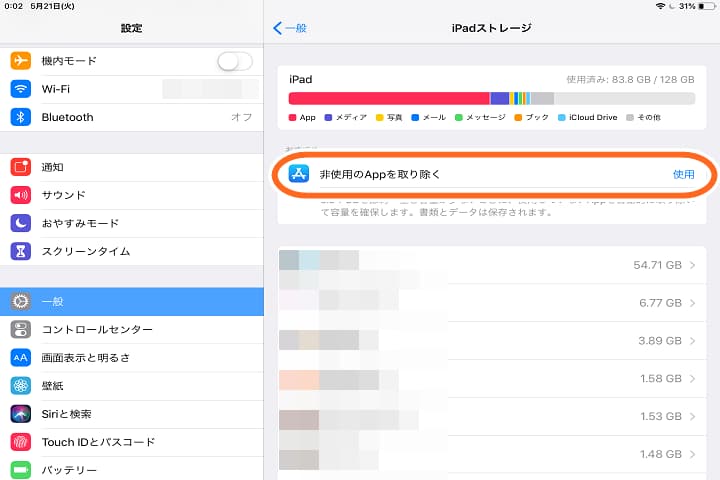720x480 pixels.
Task: Tap the 1.53 GB storage value
Action: 661,416
